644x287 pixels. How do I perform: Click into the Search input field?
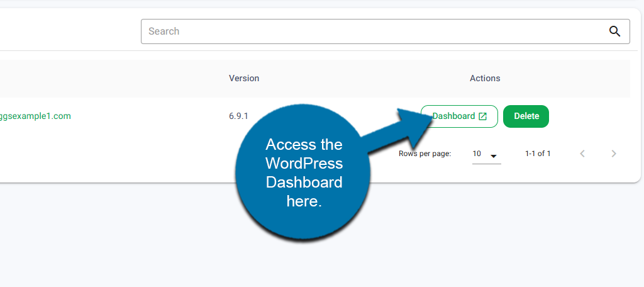click(371, 31)
